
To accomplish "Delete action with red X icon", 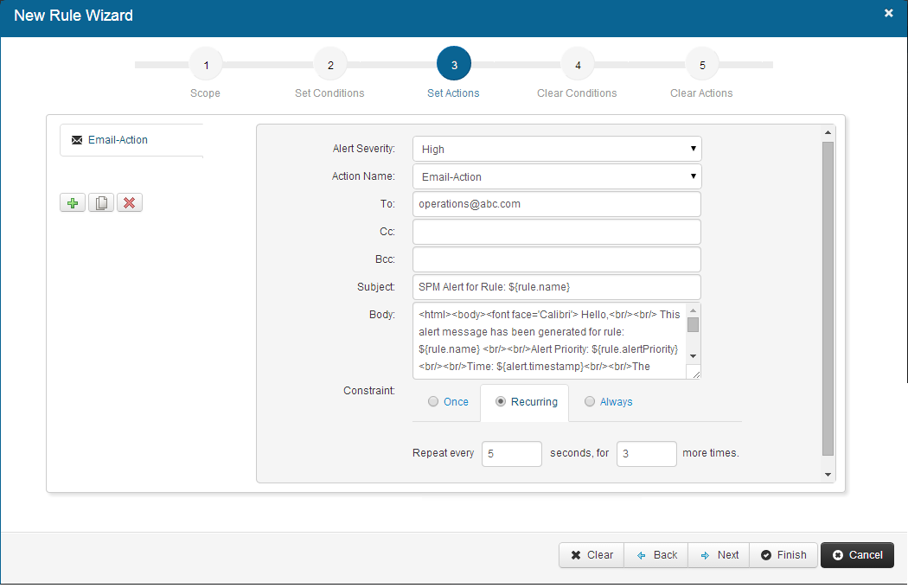I will click(x=129, y=202).
